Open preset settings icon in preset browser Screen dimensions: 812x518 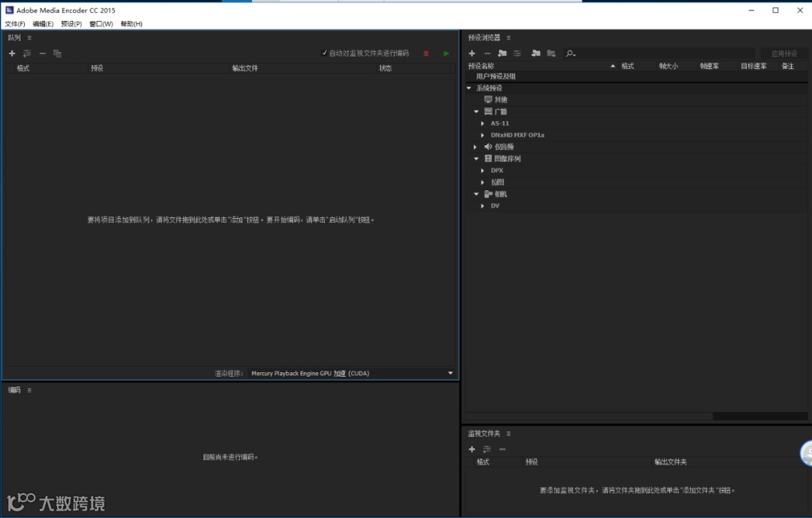click(517, 53)
